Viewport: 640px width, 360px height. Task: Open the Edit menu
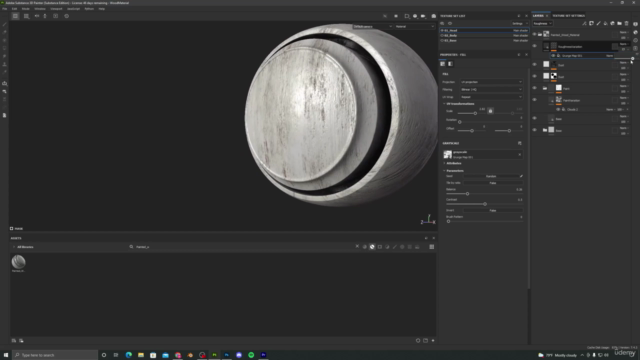(14, 9)
